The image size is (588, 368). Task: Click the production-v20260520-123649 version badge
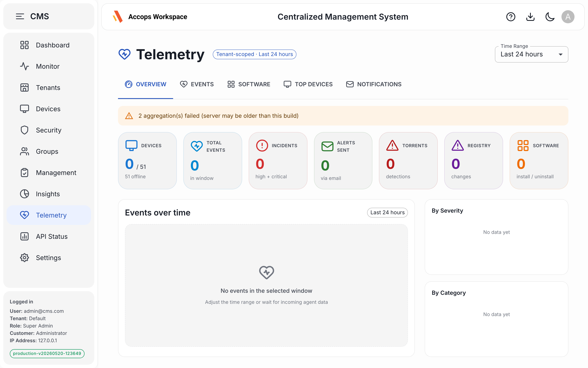coord(47,353)
